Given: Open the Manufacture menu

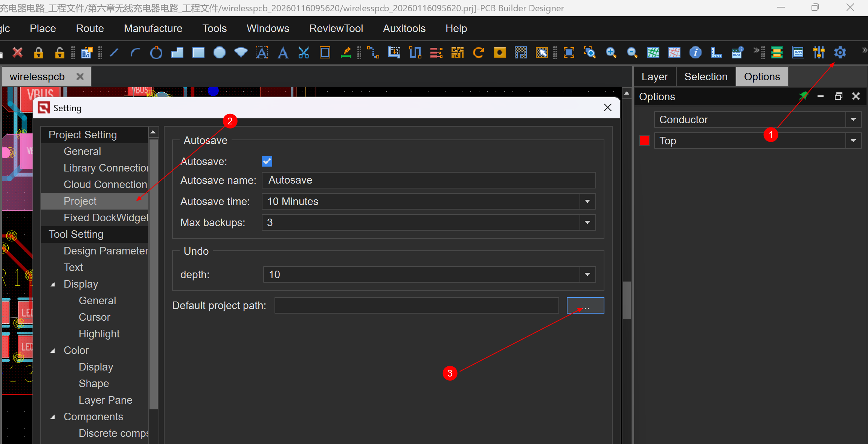Looking at the screenshot, I should (x=153, y=28).
